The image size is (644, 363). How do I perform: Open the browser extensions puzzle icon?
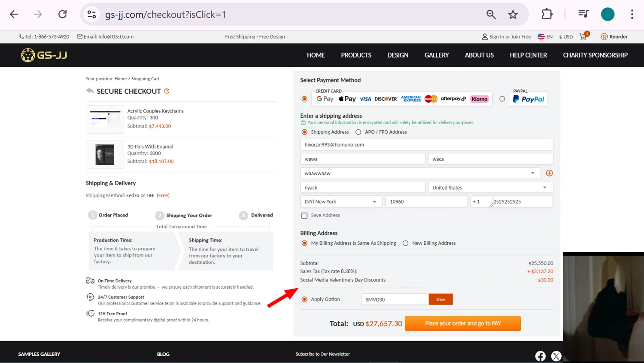pos(547,14)
